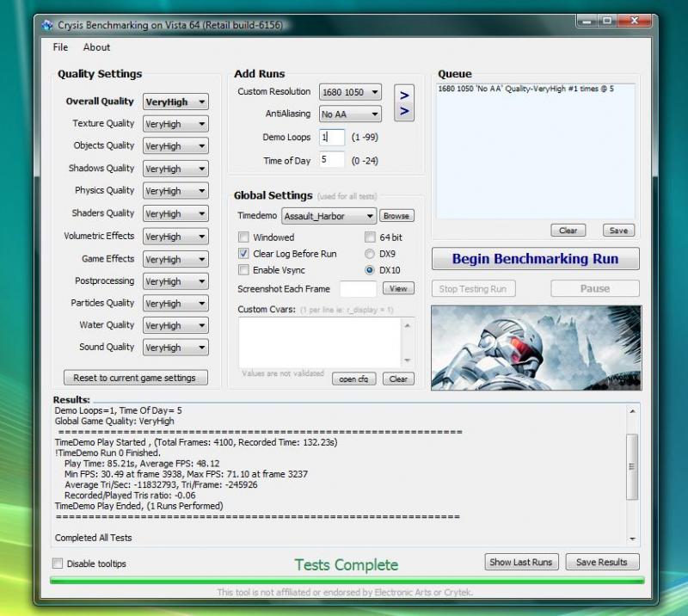Open the File menu

pos(60,47)
